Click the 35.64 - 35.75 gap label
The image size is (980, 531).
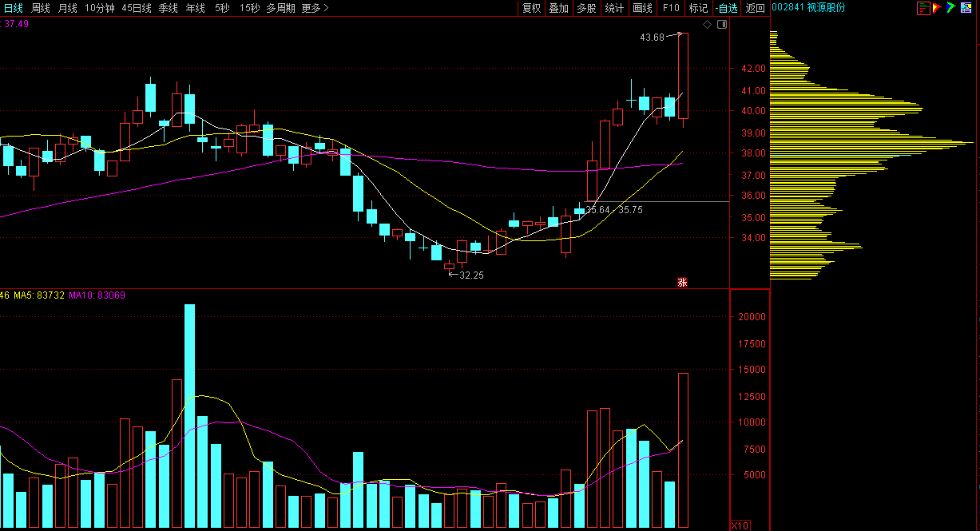point(614,209)
